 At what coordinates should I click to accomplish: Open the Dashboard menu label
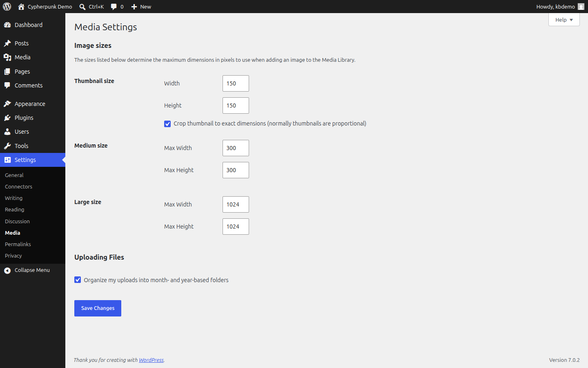pyautogui.click(x=29, y=25)
